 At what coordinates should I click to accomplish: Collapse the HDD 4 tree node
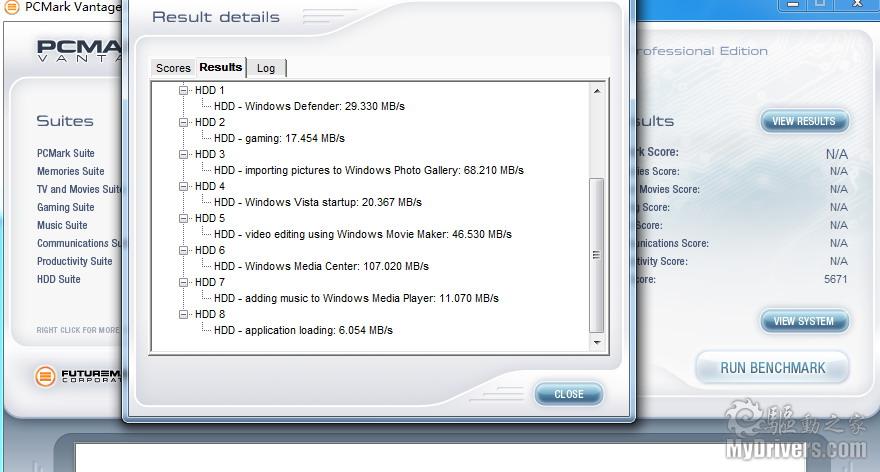184,186
